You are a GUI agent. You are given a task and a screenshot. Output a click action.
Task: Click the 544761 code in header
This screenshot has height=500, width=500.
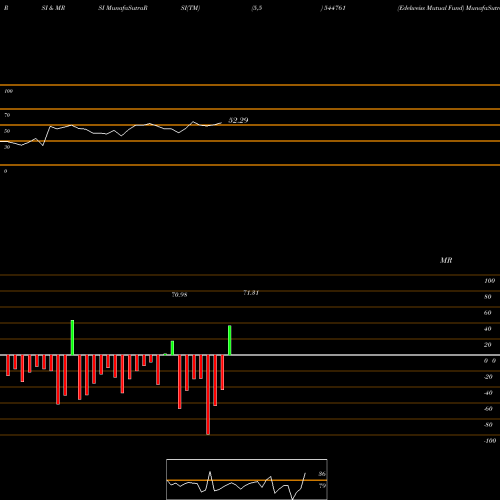[334, 8]
